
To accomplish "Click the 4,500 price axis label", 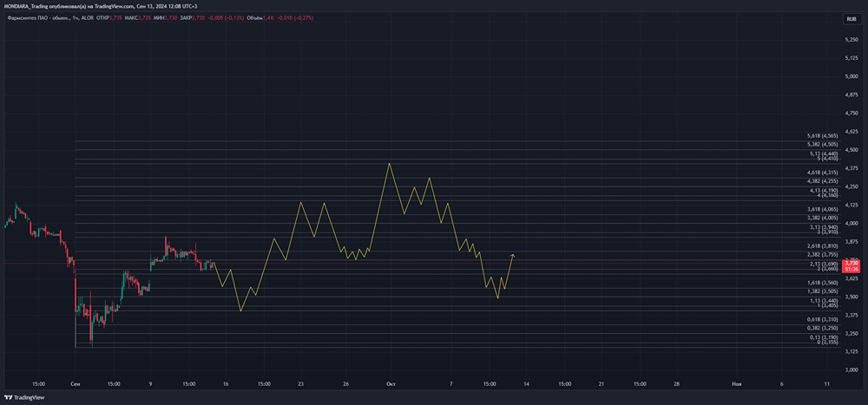I will click(x=852, y=150).
